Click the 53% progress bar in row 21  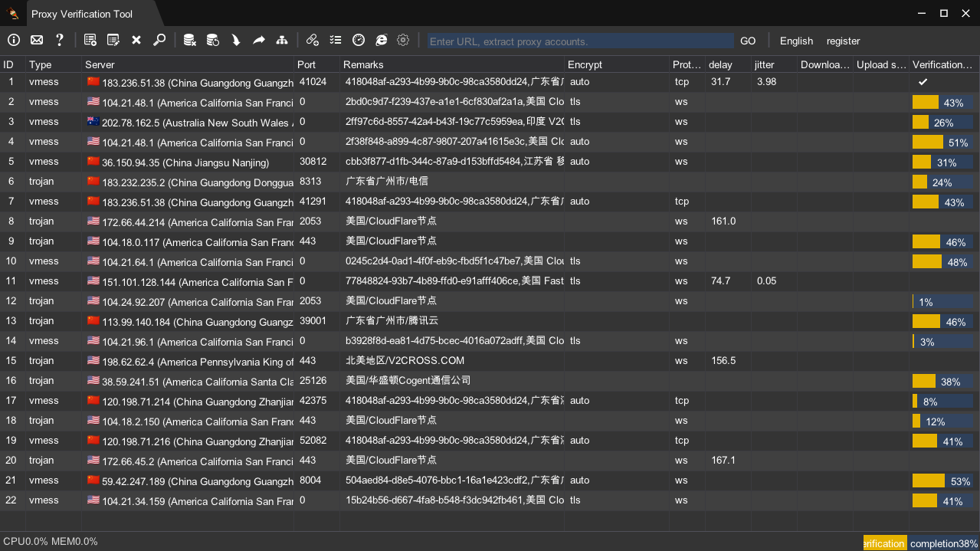tap(942, 480)
